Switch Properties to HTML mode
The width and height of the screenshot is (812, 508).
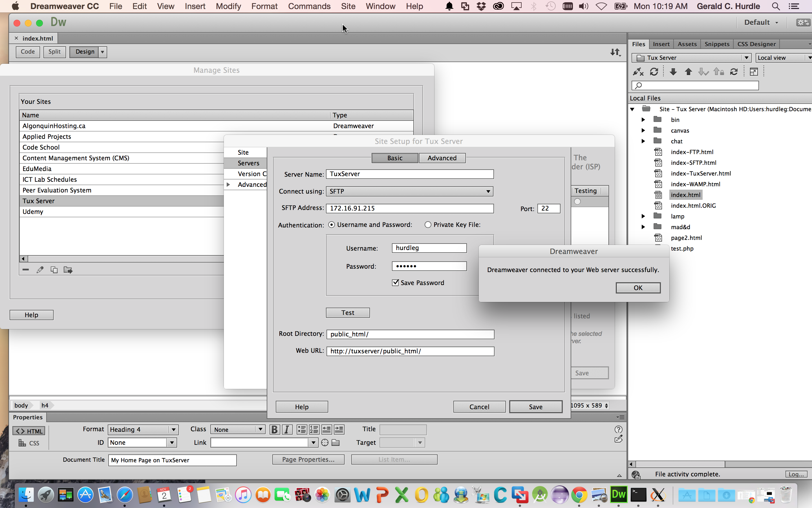[29, 431]
